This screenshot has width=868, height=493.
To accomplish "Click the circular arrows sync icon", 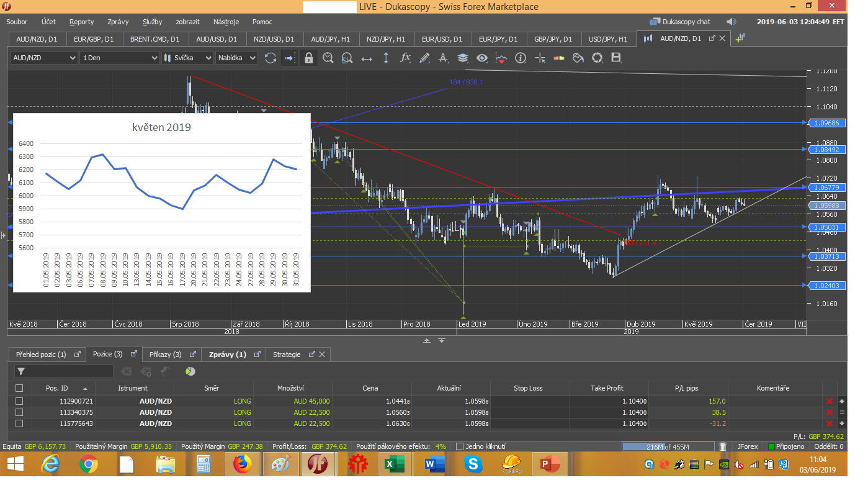I will click(597, 58).
